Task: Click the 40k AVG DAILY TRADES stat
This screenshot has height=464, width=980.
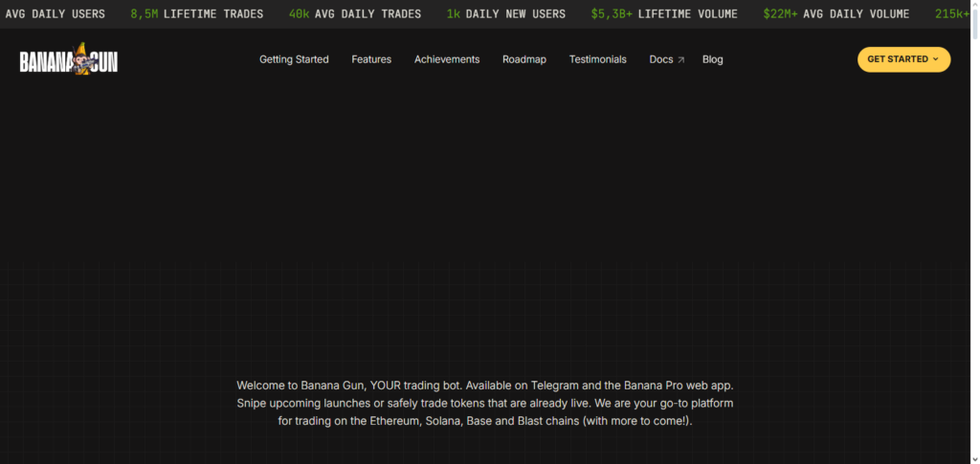Action: click(x=355, y=14)
